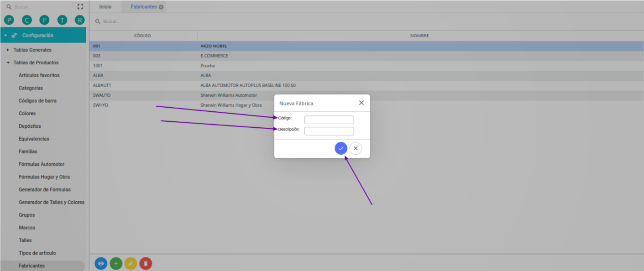Select the row with code ALBAUT1
Image resolution: width=644 pixels, height=271 pixels.
[x=366, y=85]
